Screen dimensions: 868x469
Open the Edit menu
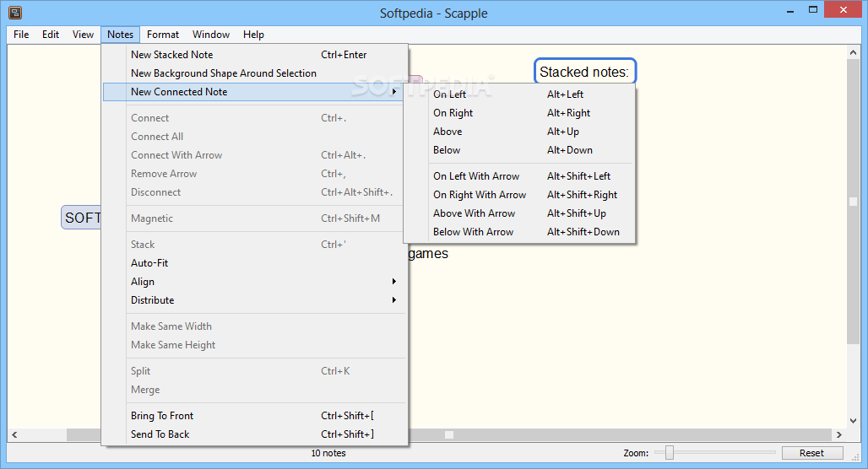coord(51,35)
